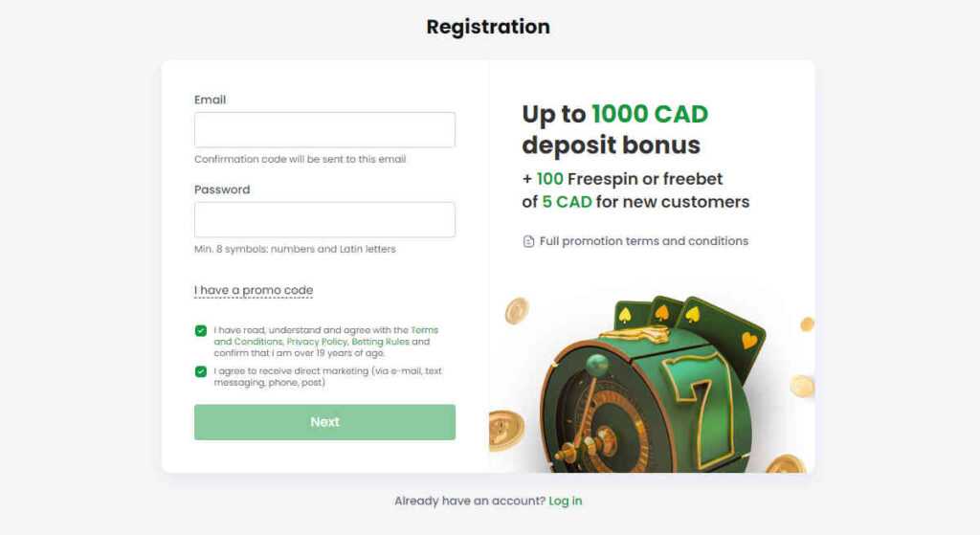Click the Registration page heading
This screenshot has width=980, height=535.
click(488, 27)
